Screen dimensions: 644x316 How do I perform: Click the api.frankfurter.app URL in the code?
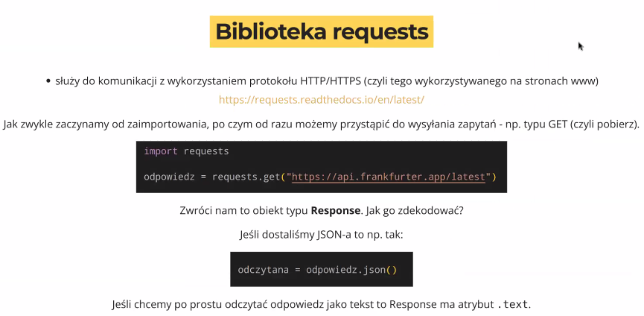[389, 177]
